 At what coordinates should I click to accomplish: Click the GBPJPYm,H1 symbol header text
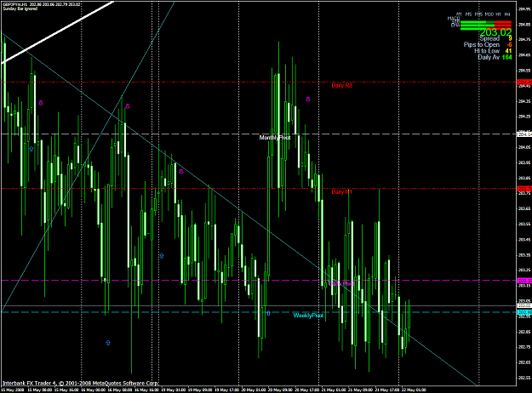click(14, 4)
